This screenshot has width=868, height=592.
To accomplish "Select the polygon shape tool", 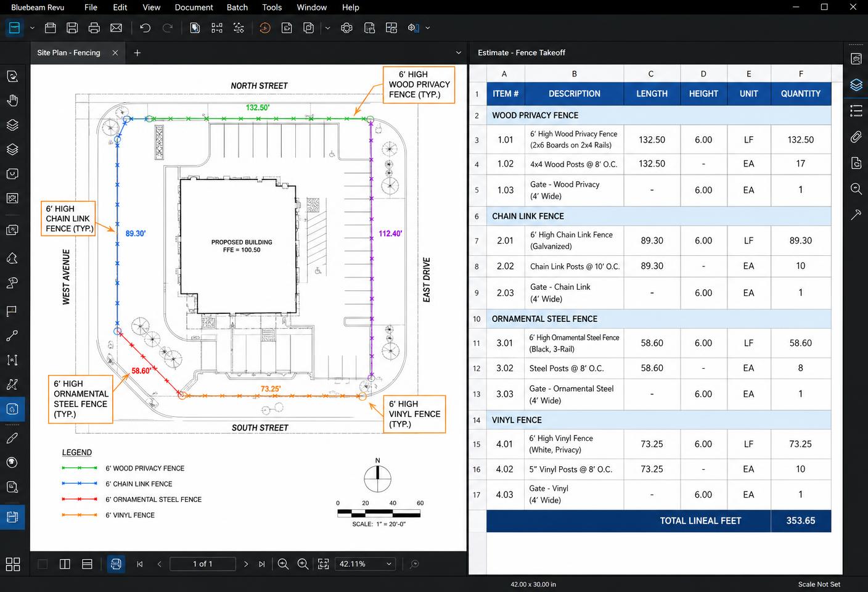I will point(12,258).
